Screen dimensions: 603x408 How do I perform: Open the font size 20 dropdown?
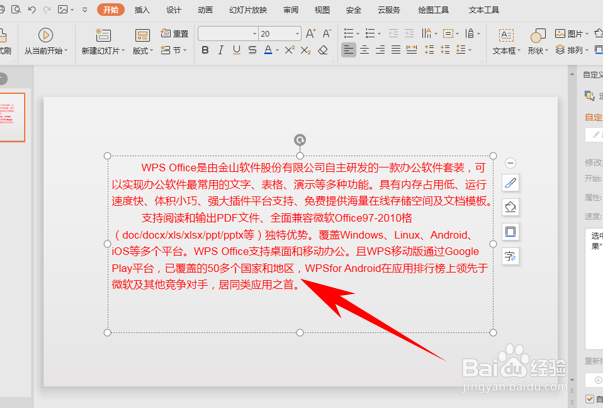click(x=297, y=34)
